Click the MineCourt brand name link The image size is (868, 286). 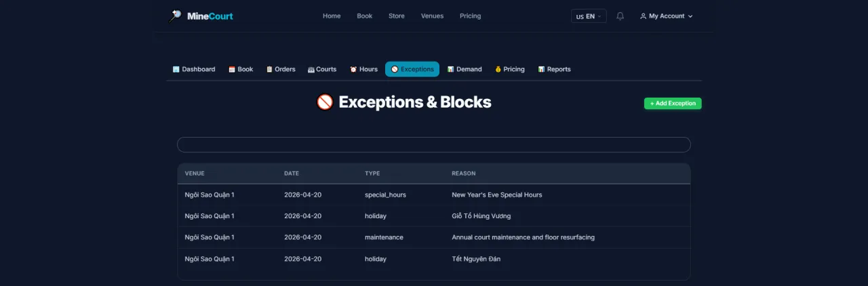[x=210, y=16]
